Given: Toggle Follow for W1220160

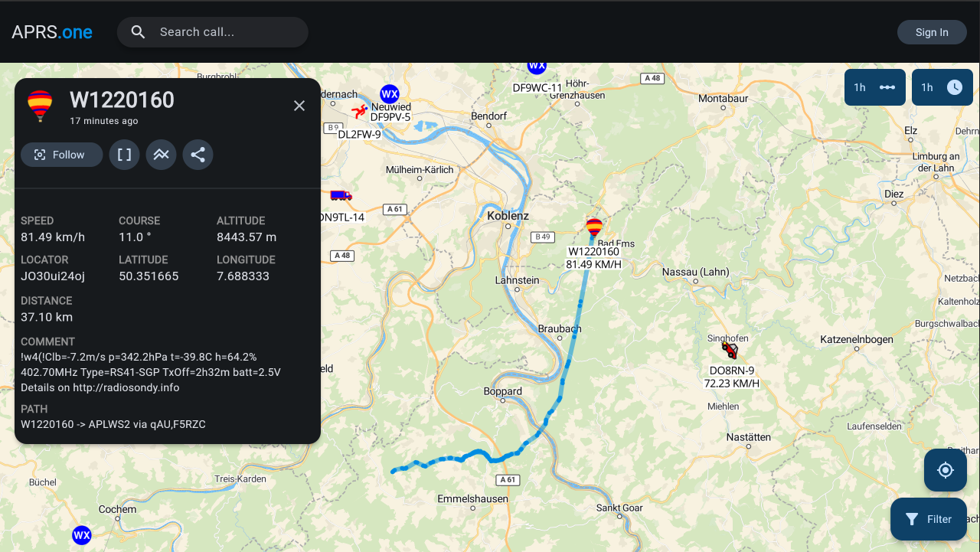Looking at the screenshot, I should pos(61,155).
